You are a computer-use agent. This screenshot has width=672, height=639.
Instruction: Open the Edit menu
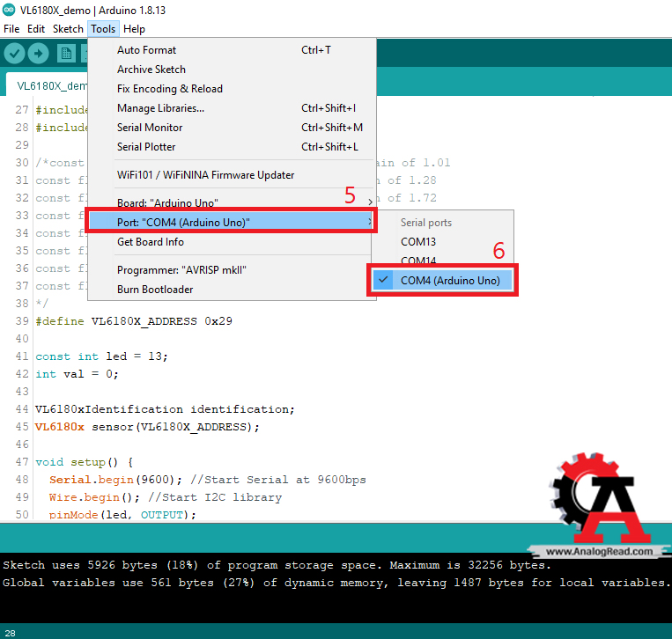(x=36, y=29)
